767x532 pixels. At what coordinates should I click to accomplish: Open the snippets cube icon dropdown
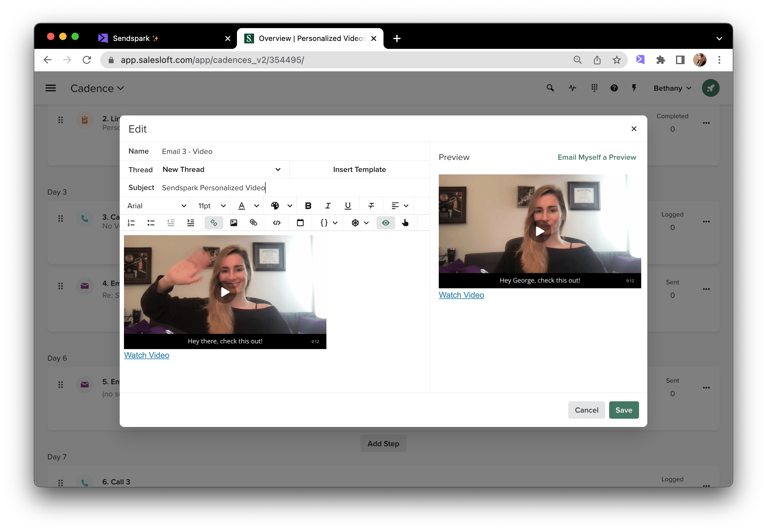[360, 223]
